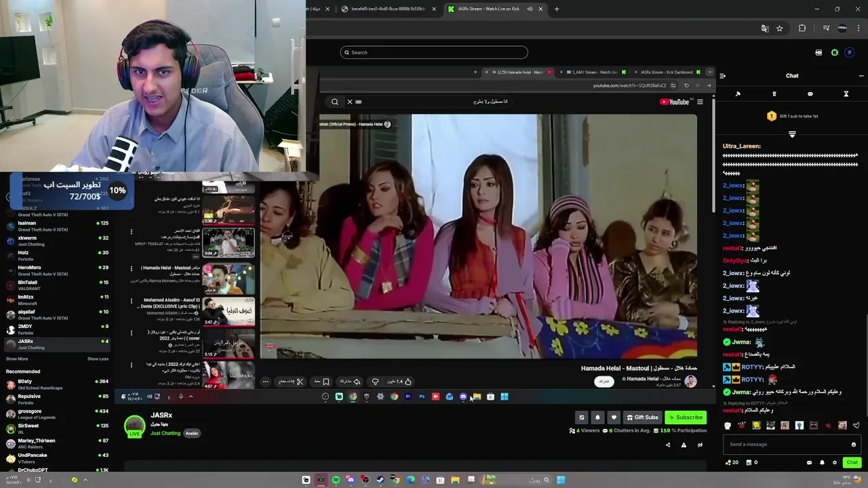Clear YouTube search with X in embedded stream
Image resolution: width=868 pixels, height=488 pixels.
[x=350, y=102]
